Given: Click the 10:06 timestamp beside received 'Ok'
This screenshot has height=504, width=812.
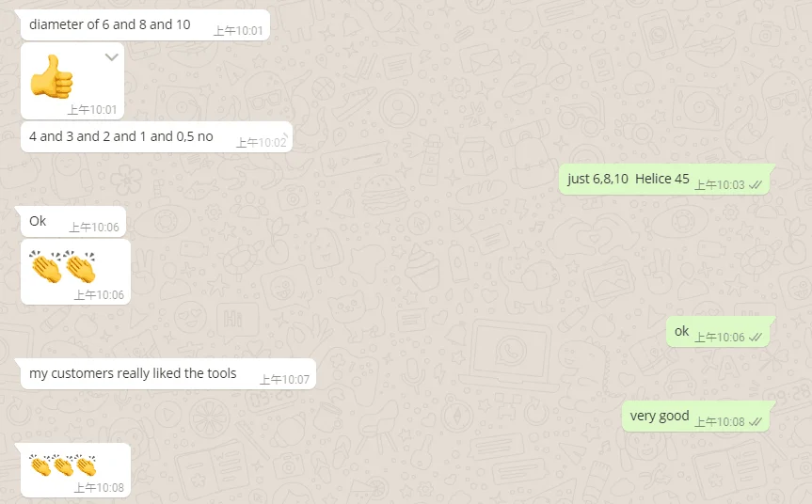Looking at the screenshot, I should click(94, 228).
